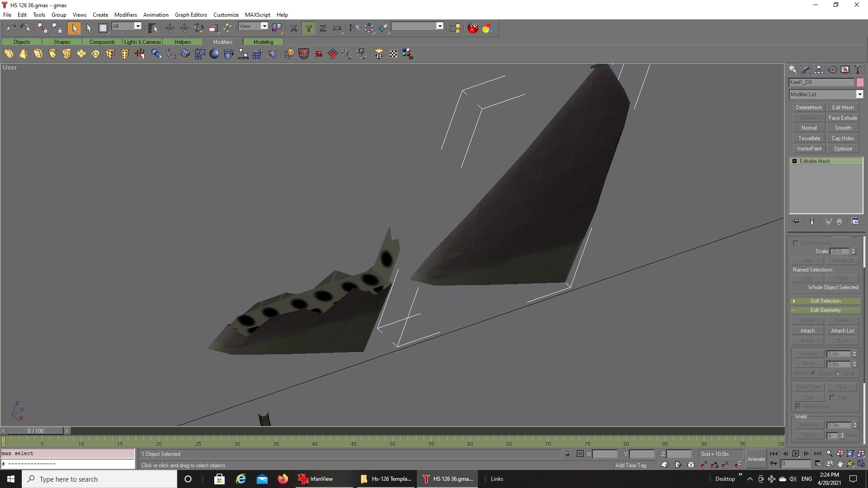Click the Undo arrow icon
The image size is (868, 488).
point(11,28)
